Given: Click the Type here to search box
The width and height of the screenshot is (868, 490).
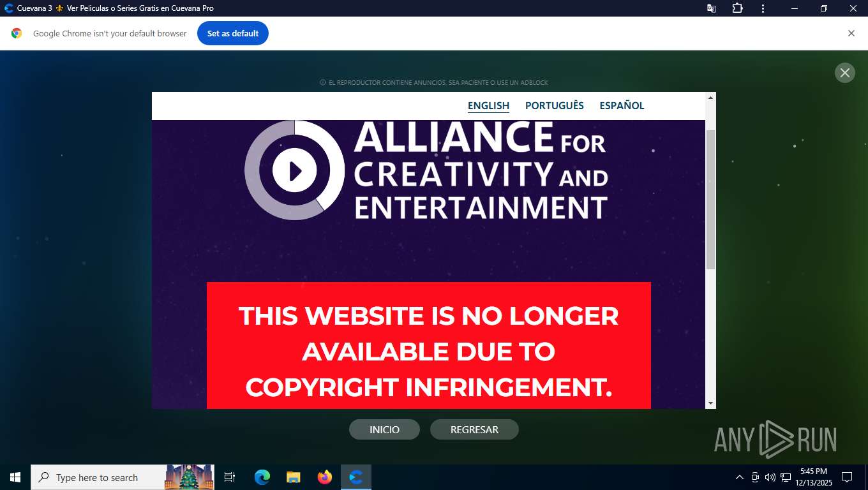Looking at the screenshot, I should click(123, 477).
